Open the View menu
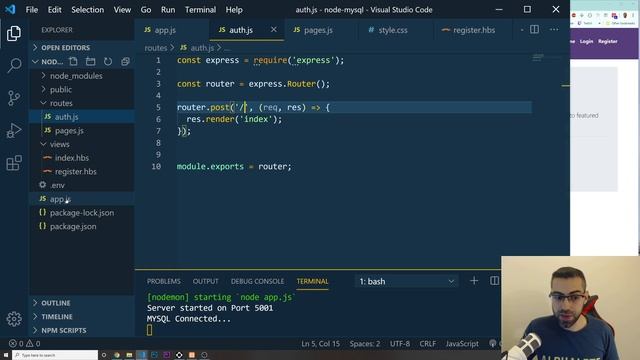The width and height of the screenshot is (640, 360). [x=122, y=9]
